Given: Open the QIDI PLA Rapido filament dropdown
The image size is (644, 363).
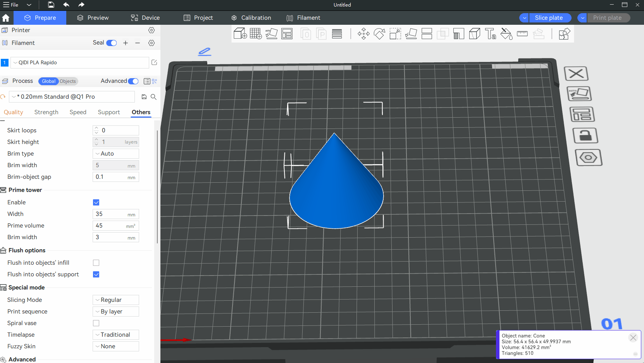Looking at the screenshot, I should point(79,63).
